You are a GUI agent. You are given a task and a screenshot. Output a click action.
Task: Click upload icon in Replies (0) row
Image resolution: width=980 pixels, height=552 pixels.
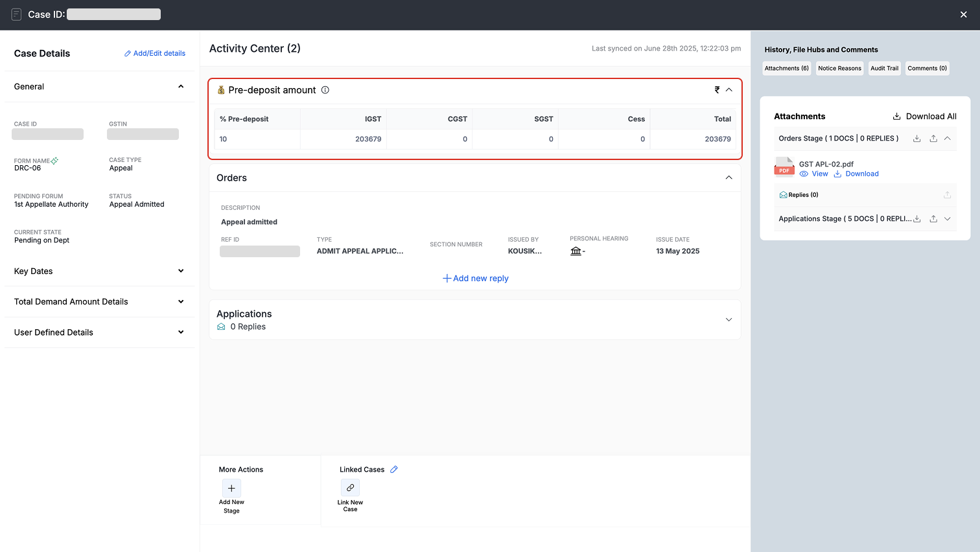(x=947, y=194)
